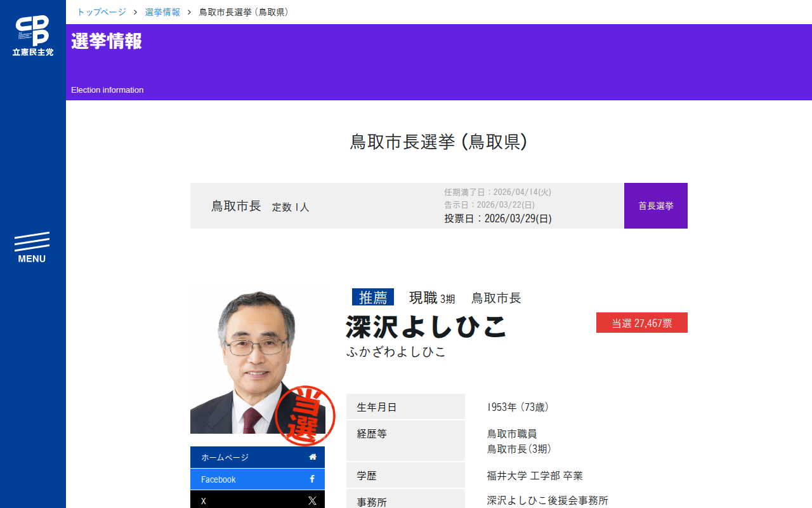The height and width of the screenshot is (508, 812).
Task: Click the page title 鳥取市長選挙 (鳥取県)
Action: [x=439, y=142]
